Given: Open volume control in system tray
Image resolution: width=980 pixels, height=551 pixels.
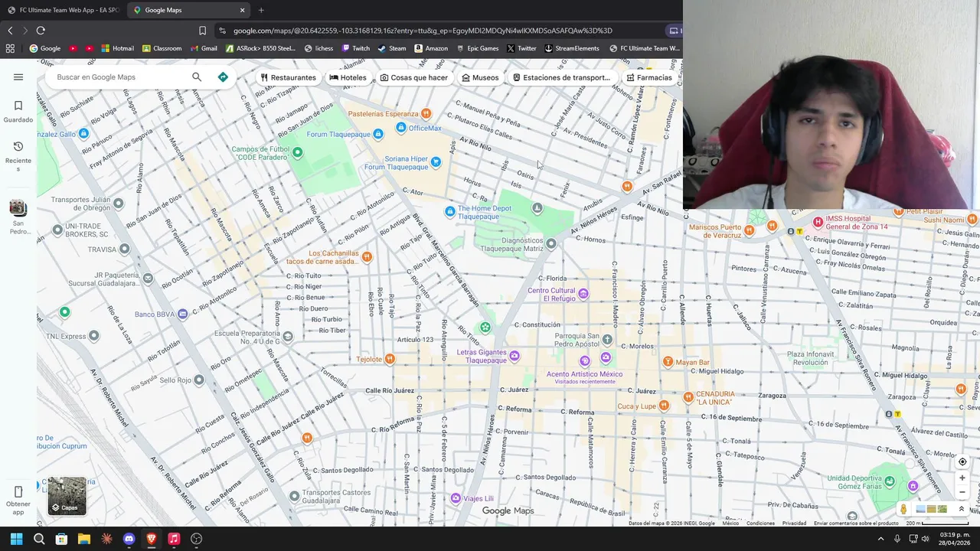Looking at the screenshot, I should (927, 539).
